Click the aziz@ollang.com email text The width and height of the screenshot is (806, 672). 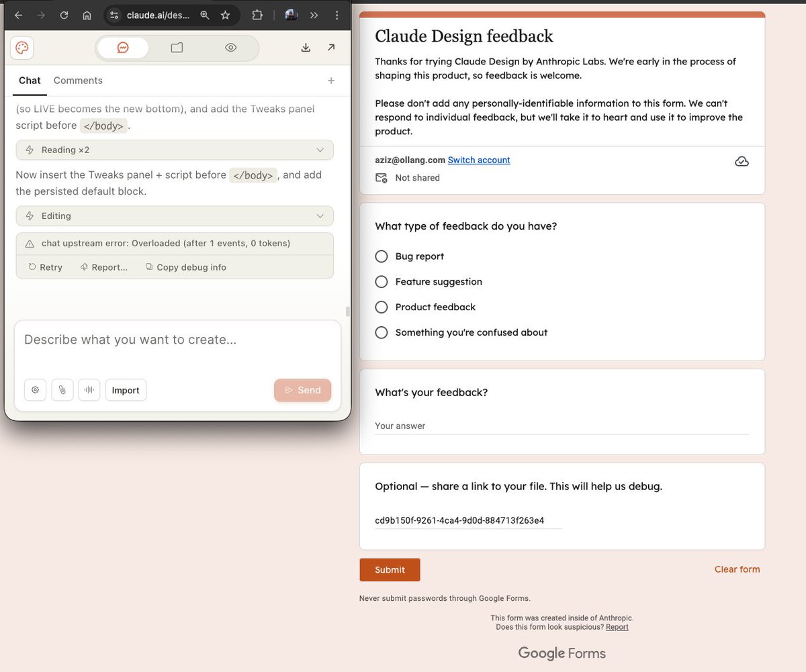coord(410,160)
